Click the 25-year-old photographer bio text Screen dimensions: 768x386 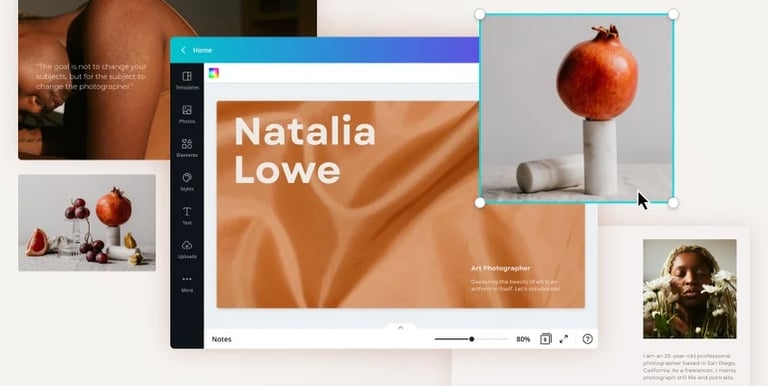click(x=689, y=367)
